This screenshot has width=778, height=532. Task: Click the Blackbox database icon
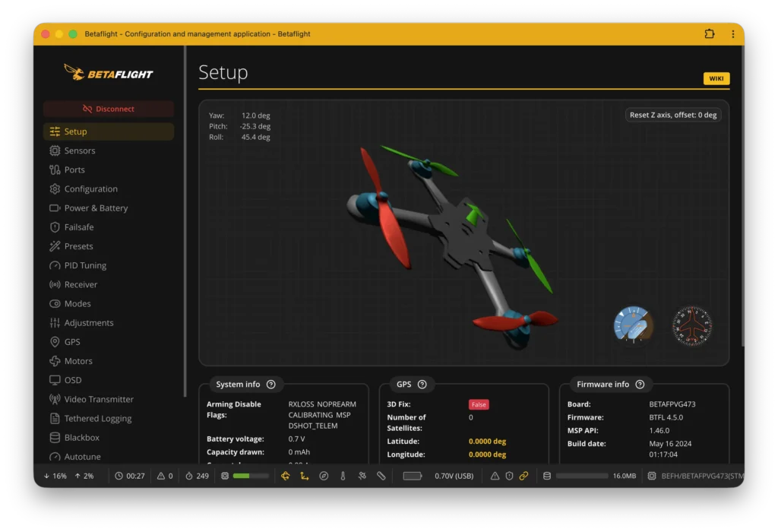(x=55, y=437)
